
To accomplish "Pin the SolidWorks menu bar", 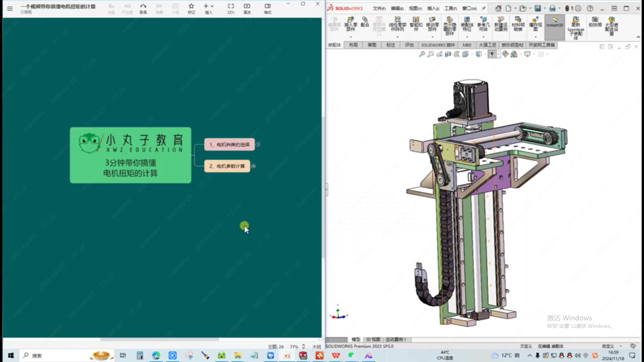I will click(x=484, y=8).
